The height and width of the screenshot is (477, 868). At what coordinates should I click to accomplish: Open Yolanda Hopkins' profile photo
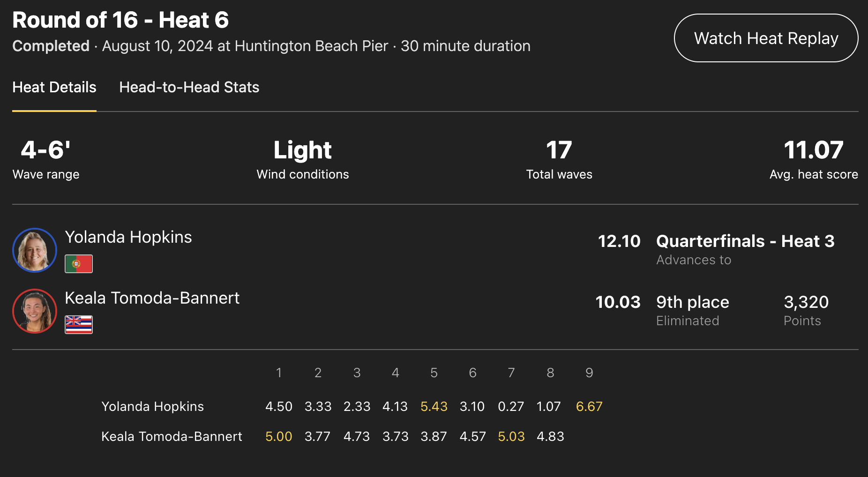point(35,250)
